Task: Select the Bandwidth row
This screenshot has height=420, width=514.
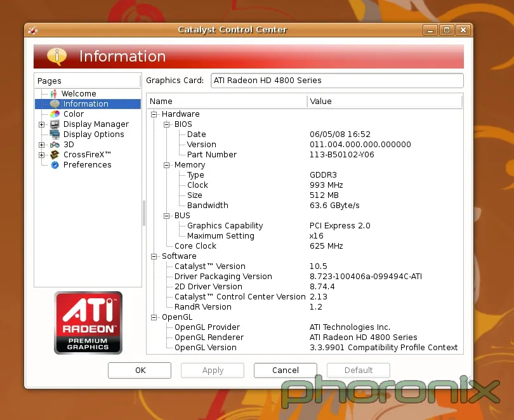Action: (305, 206)
